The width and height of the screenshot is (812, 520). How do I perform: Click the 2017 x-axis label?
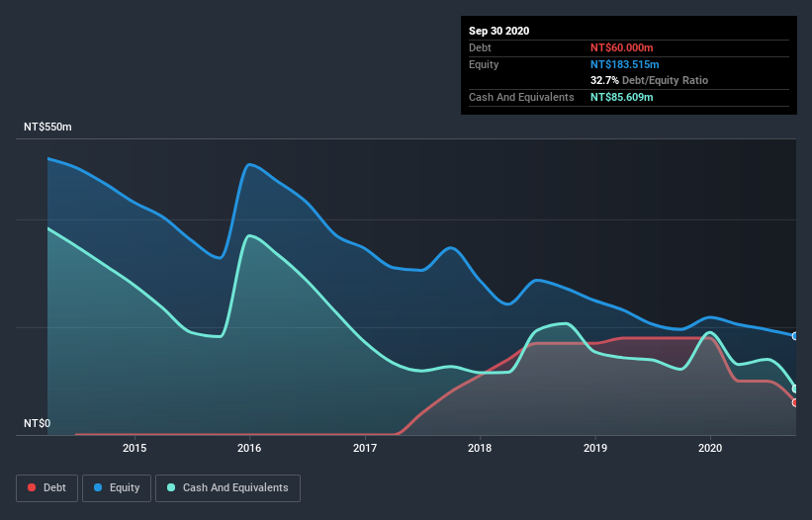click(365, 448)
